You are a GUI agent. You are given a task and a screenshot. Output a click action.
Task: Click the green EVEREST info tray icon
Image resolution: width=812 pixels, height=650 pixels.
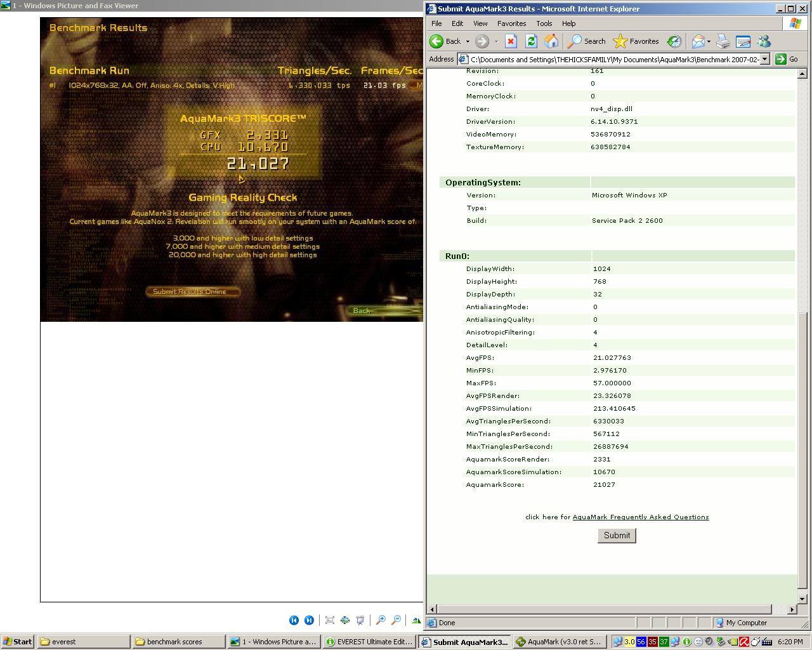[x=686, y=642]
